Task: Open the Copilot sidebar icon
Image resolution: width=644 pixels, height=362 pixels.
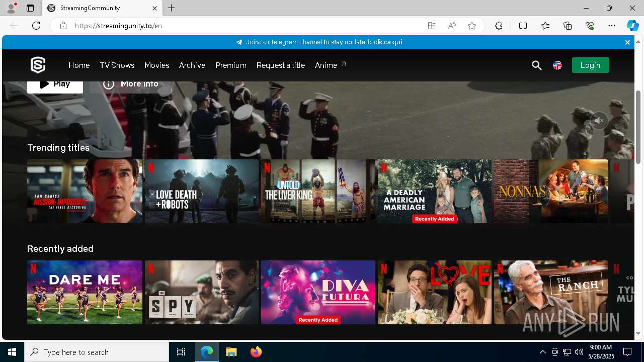Action: [x=632, y=26]
